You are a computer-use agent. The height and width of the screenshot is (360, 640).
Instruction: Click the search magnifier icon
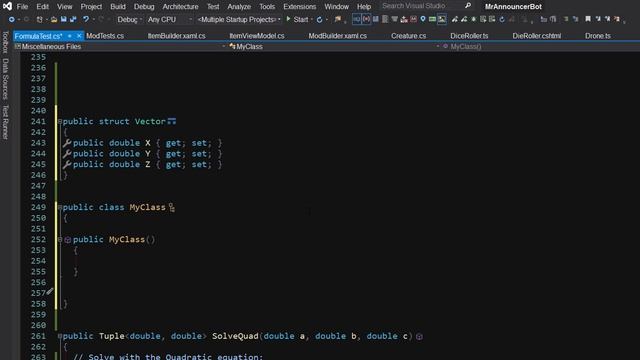468,6
